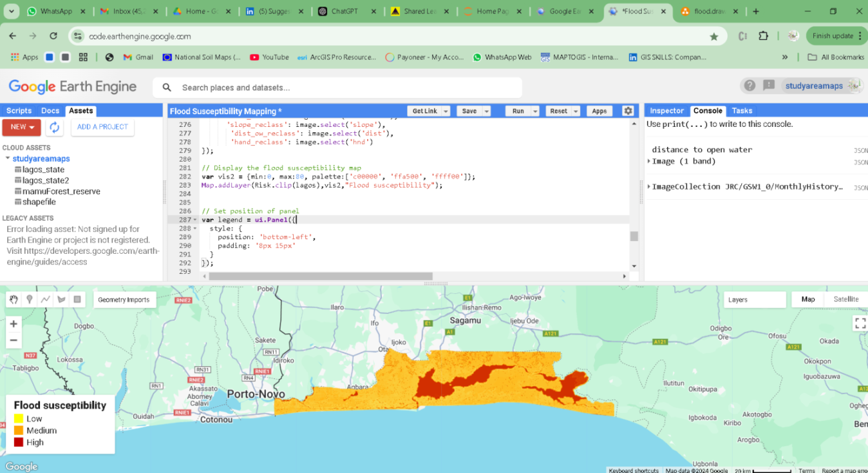Click the red High legend swatch
The image size is (868, 473).
pyautogui.click(x=19, y=442)
